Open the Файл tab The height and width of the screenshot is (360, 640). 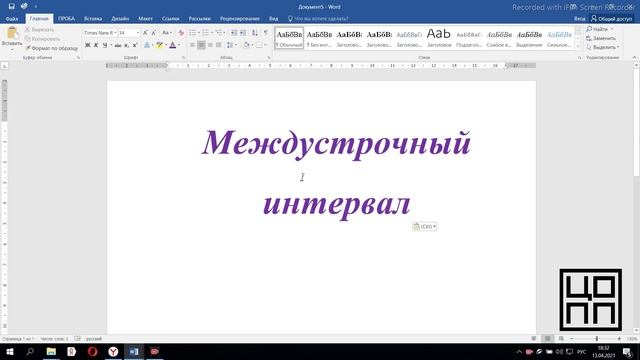pos(12,19)
